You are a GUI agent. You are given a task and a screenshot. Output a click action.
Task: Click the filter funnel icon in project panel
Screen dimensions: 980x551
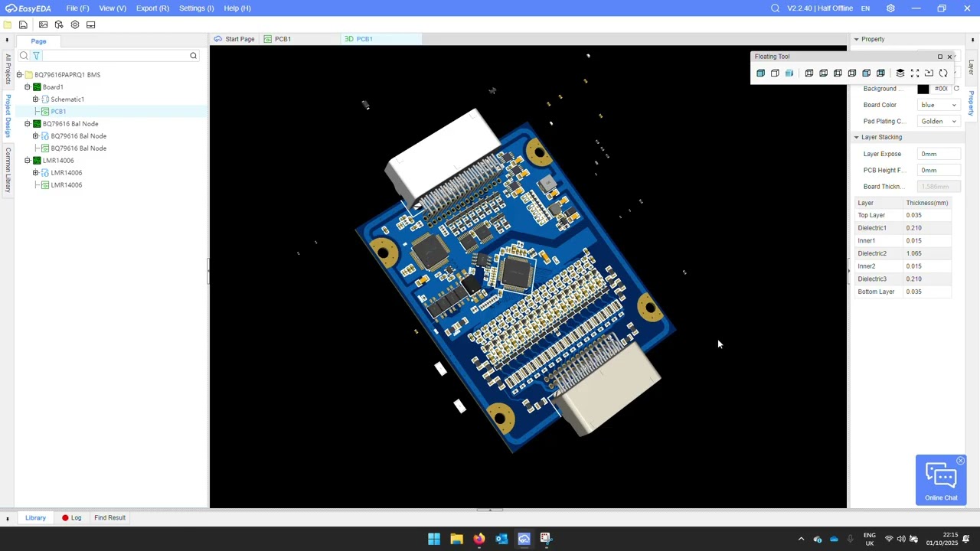point(36,56)
